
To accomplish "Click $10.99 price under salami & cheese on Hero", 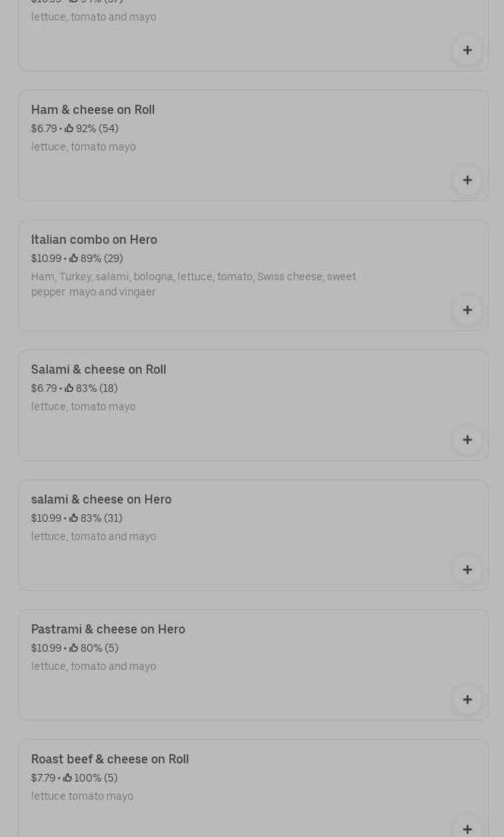I will 46,519.
